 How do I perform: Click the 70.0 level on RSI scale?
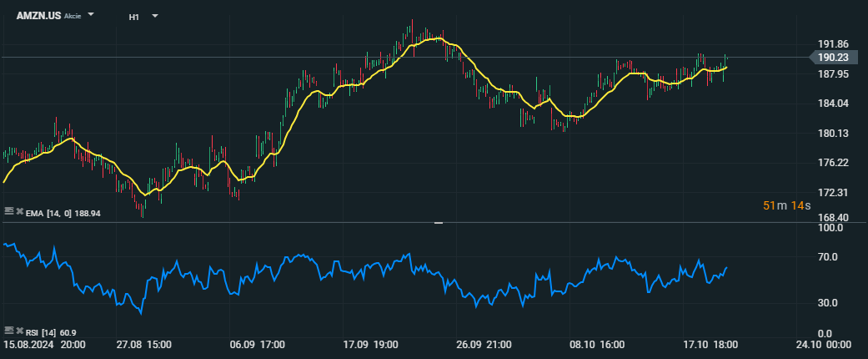[x=830, y=257]
